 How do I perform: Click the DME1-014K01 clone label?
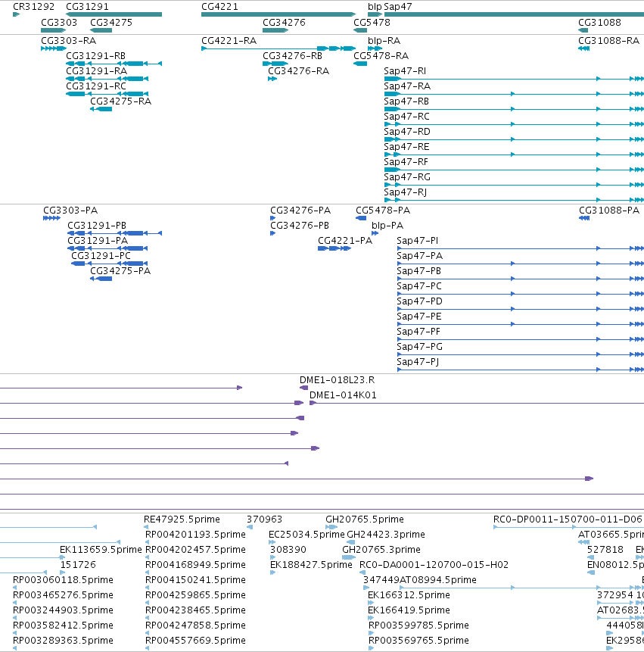pyautogui.click(x=344, y=395)
